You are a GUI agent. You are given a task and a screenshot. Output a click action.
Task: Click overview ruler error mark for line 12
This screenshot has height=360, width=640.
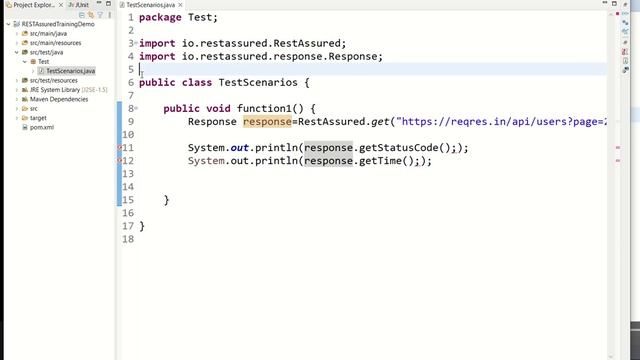click(x=618, y=160)
